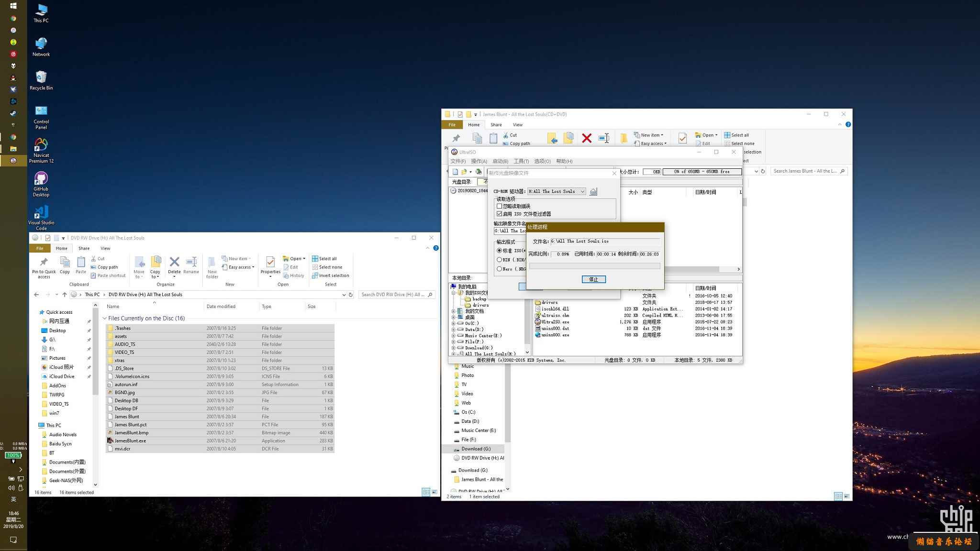Open UltraISO 选项(O) menu

point(542,161)
